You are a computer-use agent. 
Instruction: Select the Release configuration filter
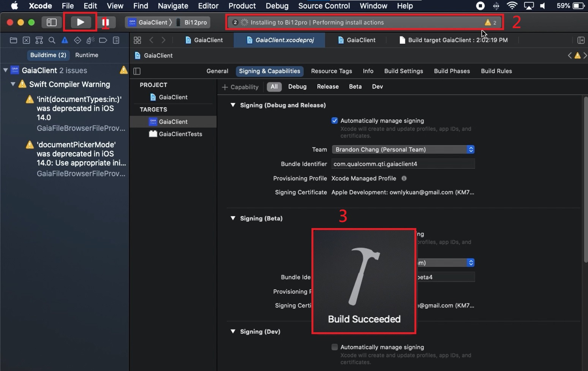(x=328, y=87)
